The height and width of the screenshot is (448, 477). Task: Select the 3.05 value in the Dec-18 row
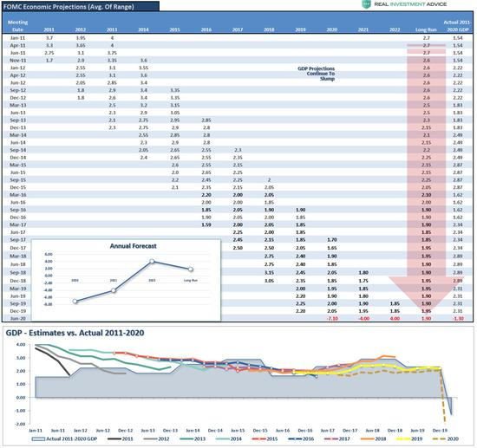click(x=269, y=281)
